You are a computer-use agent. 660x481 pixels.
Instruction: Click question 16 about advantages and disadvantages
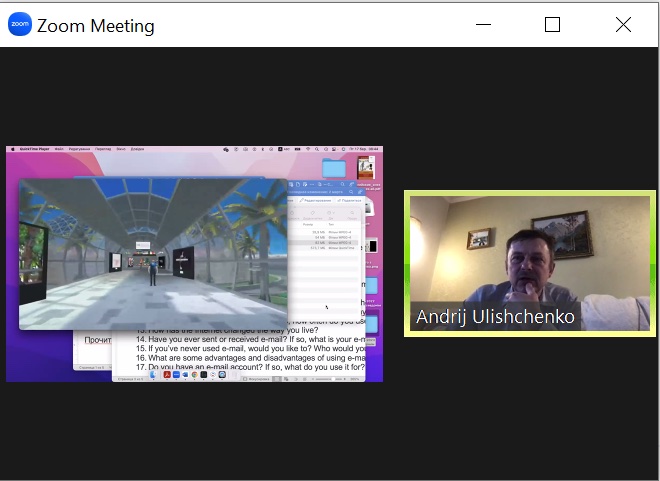[x=250, y=358]
